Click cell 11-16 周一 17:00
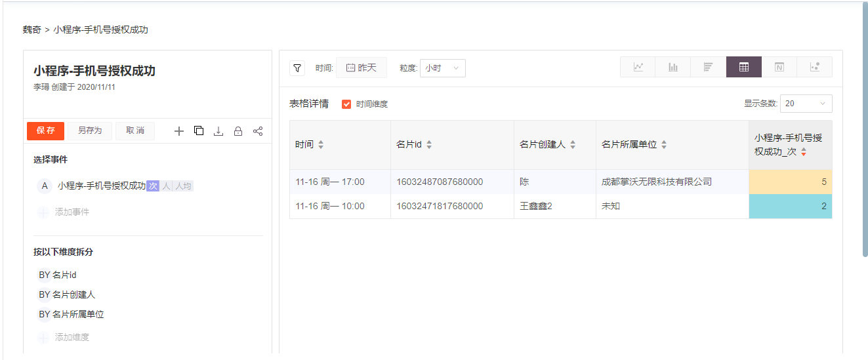Viewport: 868px width, 360px height. tap(340, 182)
